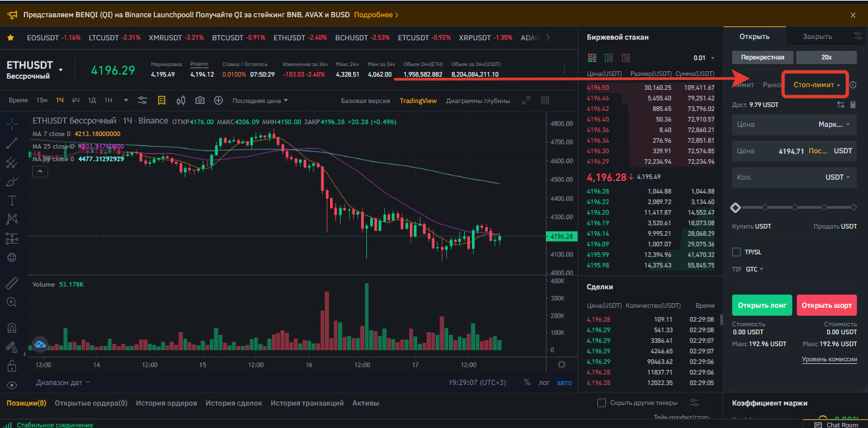This screenshot has height=428, width=868.
Task: Switch to the Закрыть tab
Action: (x=817, y=36)
